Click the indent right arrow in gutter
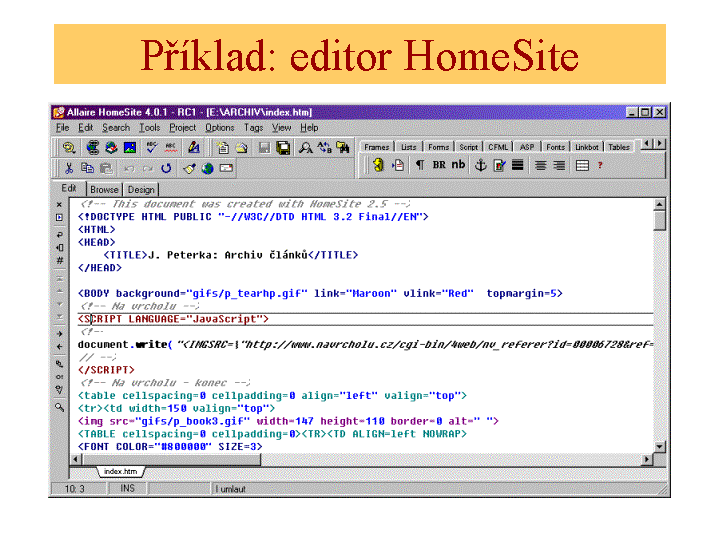 (x=60, y=334)
